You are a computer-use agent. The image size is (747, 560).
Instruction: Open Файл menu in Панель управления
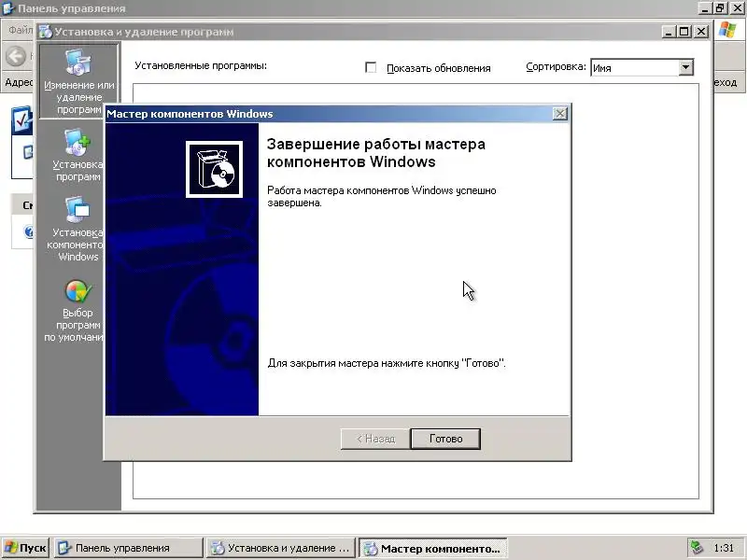pos(19,30)
